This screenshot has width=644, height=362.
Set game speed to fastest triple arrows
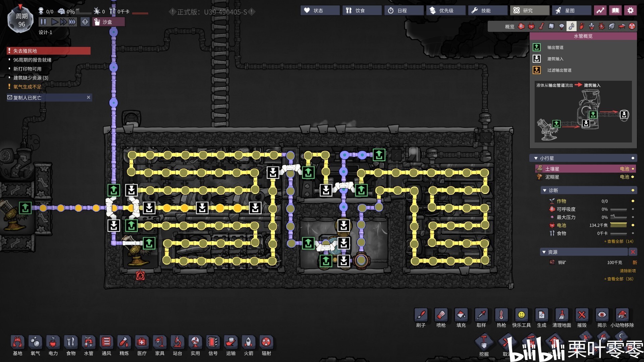tap(72, 22)
